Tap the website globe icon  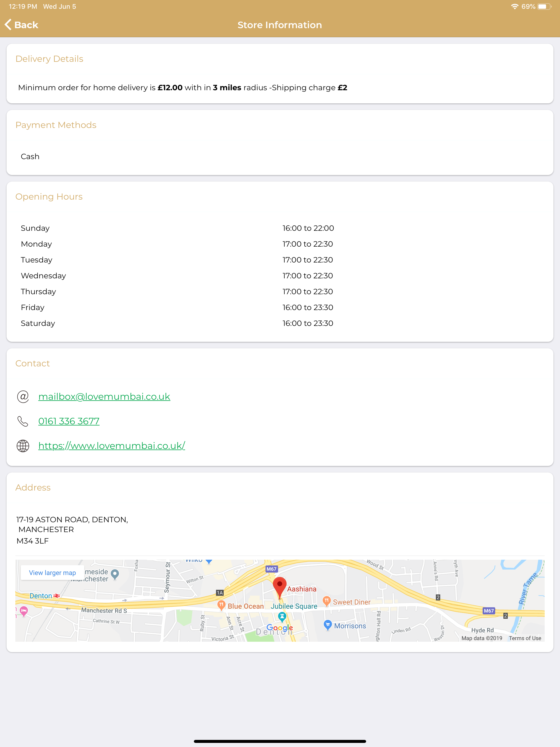coord(23,446)
